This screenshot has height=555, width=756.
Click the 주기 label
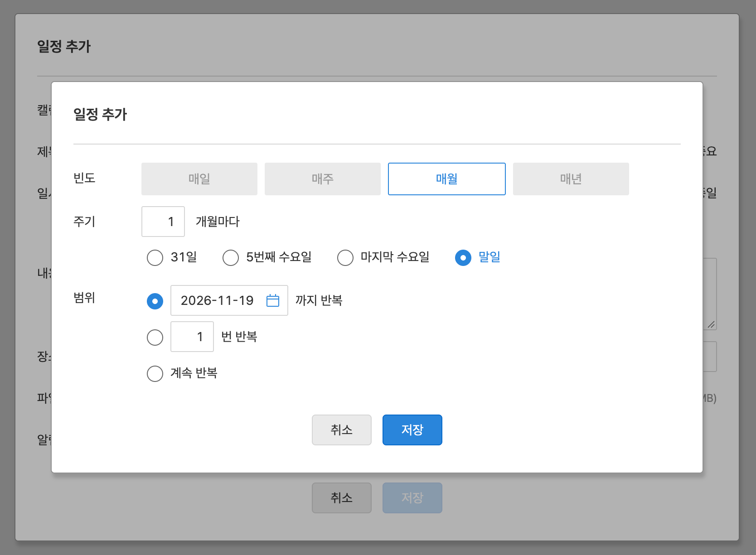coord(84,222)
